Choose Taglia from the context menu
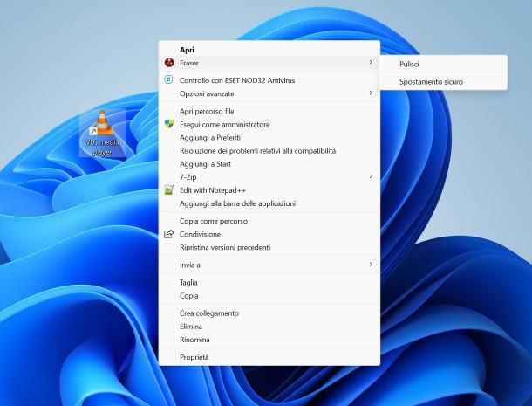 269,283
